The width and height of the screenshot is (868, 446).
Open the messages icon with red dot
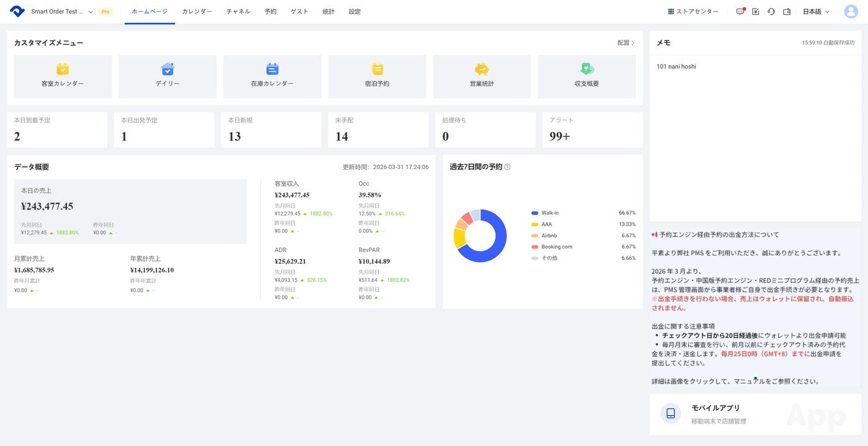click(740, 11)
